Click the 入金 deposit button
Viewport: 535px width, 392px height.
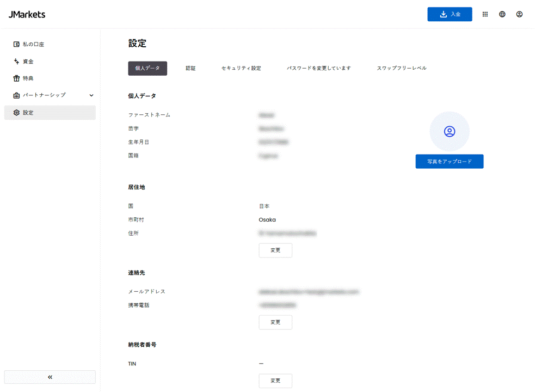pos(450,14)
